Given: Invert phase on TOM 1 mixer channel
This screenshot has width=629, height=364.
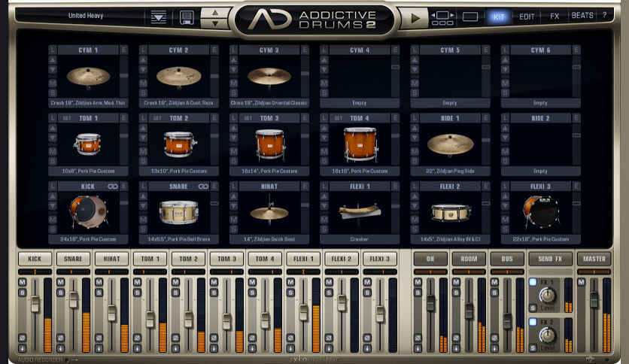Looking at the screenshot, I should pos(137,338).
